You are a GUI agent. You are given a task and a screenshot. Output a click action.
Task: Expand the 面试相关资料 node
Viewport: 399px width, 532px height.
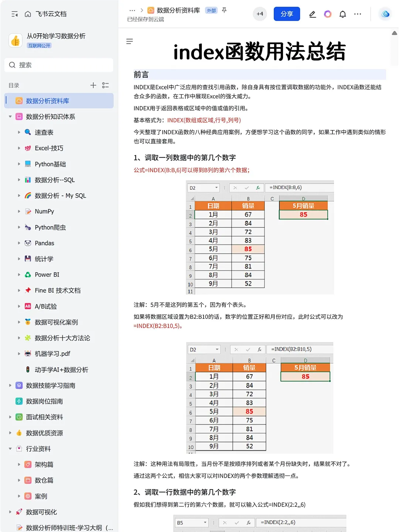click(10, 417)
